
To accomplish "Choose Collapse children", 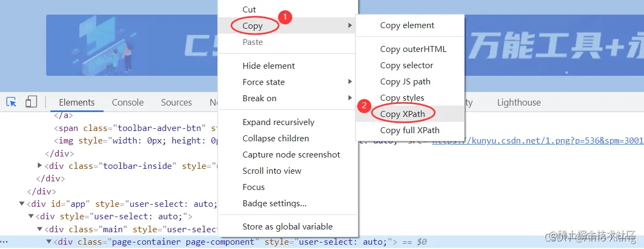I will (275, 139).
